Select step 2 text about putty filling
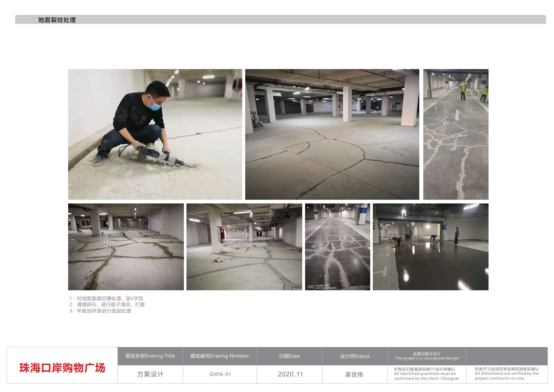 [107, 305]
